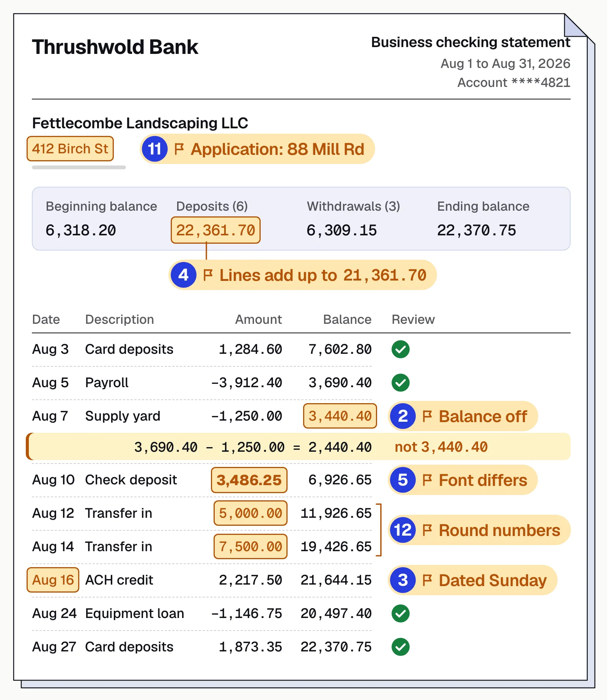Image resolution: width=607 pixels, height=700 pixels.
Task: Click the Description column header
Action: (x=120, y=320)
